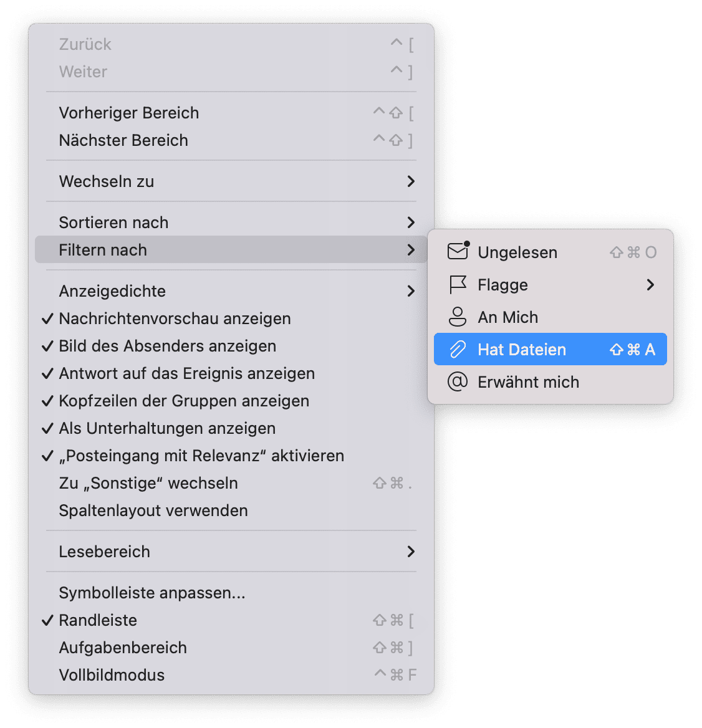The width and height of the screenshot is (702, 728).
Task: Click the unread envelope icon
Action: point(458,252)
